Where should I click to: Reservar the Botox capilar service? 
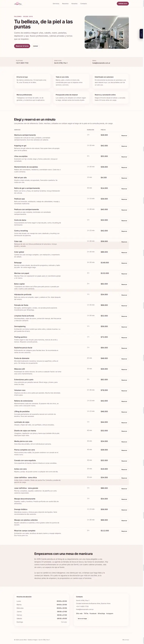(124, 284)
